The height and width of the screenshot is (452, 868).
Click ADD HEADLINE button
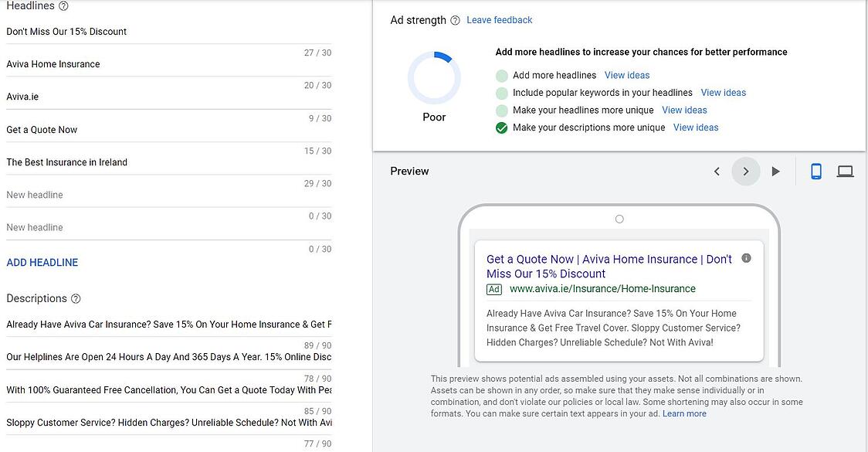pos(42,263)
